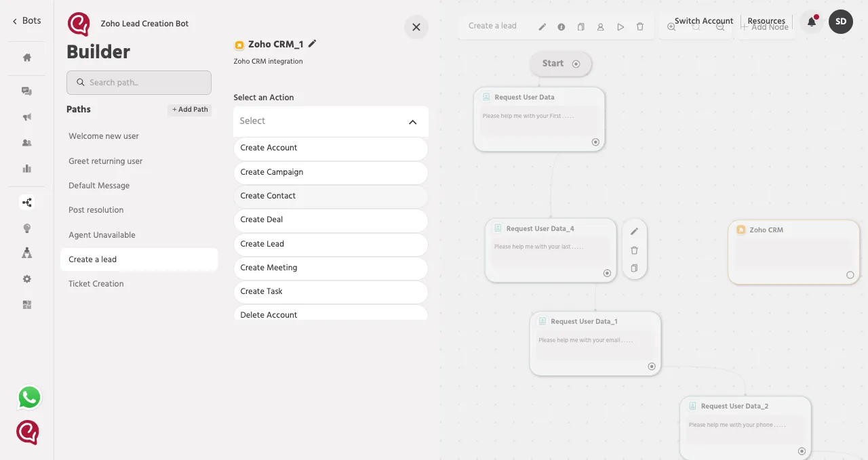Open the Default Message path
This screenshot has width=868, height=460.
(139, 186)
